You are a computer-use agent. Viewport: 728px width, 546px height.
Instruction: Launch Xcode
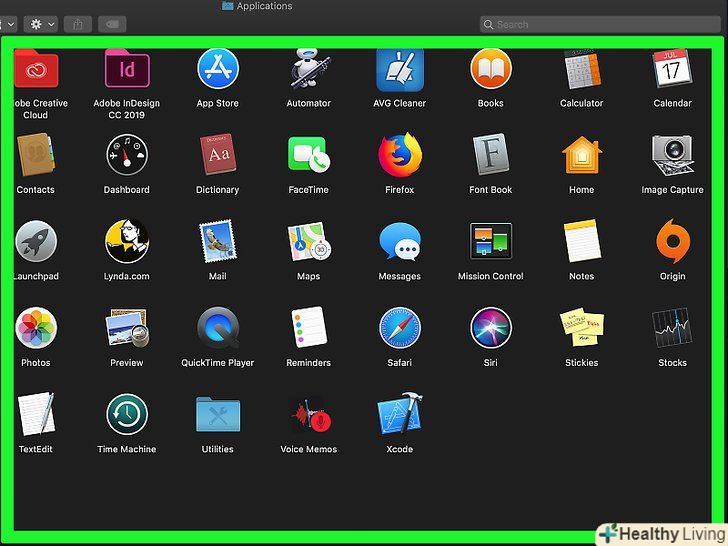(400, 414)
